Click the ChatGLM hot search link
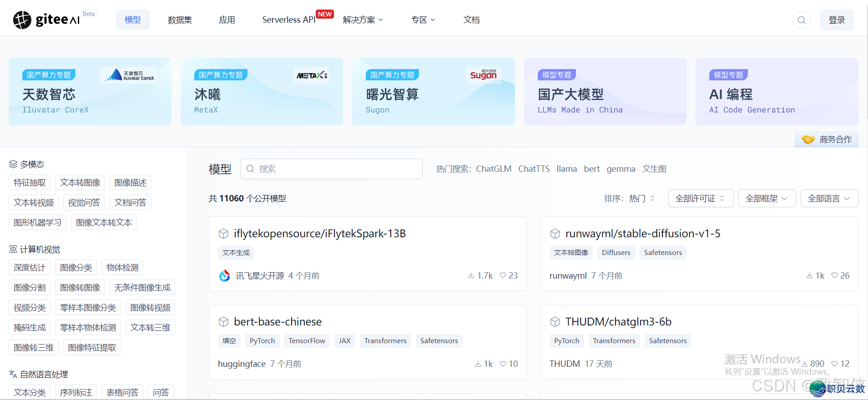Screen dimensions: 868x400 point(494,169)
